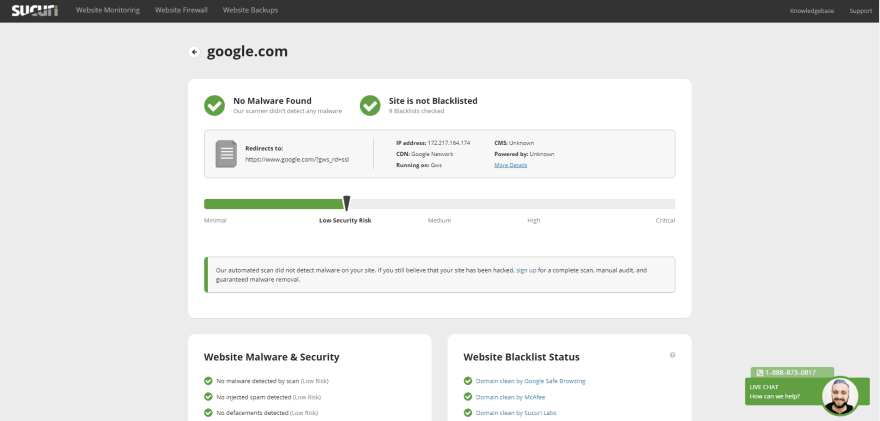Click the Powered by: Unknown text
This screenshot has width=880, height=421.
(524, 154)
